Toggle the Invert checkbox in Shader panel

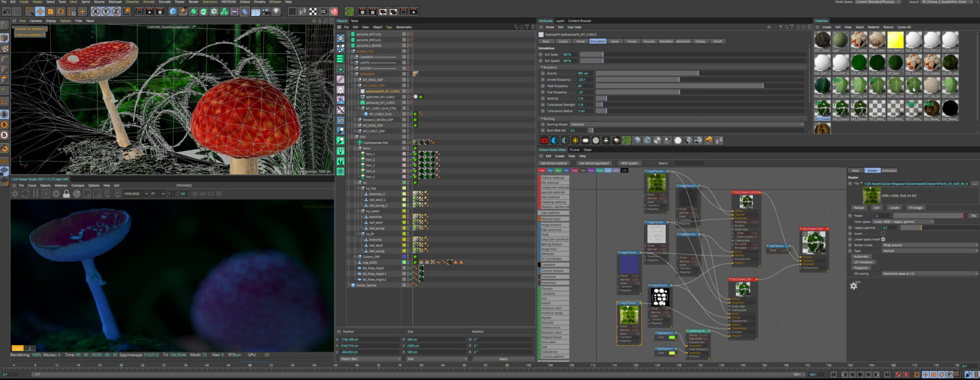pyautogui.click(x=883, y=233)
